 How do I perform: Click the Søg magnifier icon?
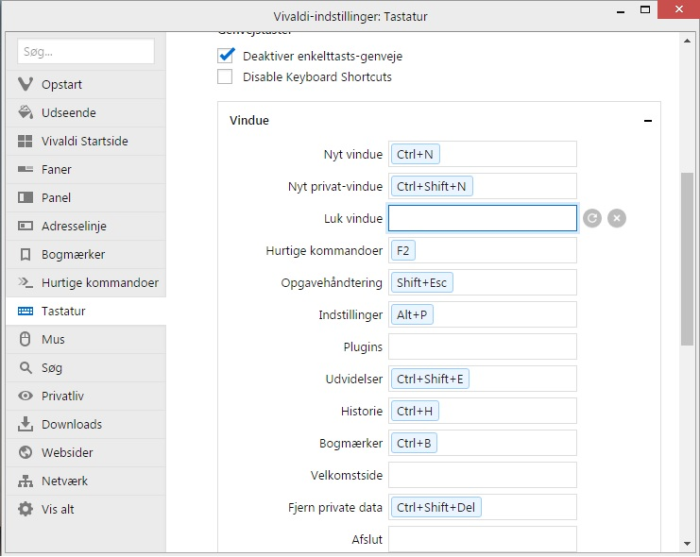pos(25,368)
